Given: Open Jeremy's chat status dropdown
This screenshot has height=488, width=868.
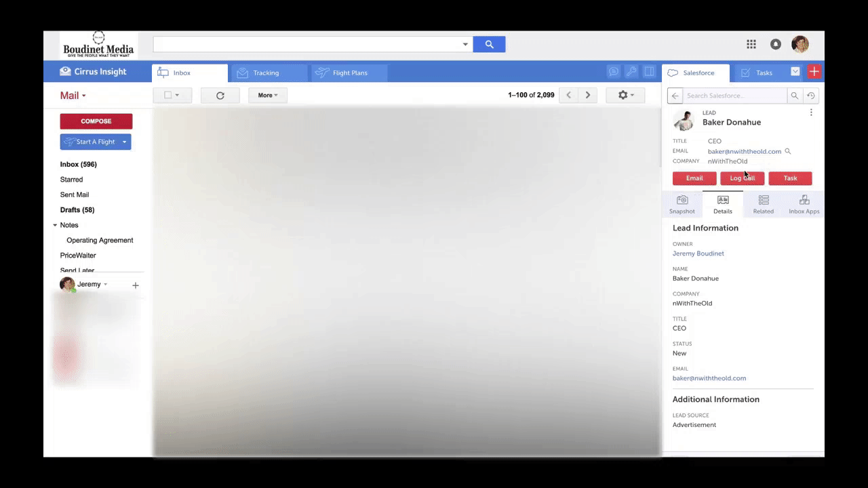Looking at the screenshot, I should pos(105,285).
